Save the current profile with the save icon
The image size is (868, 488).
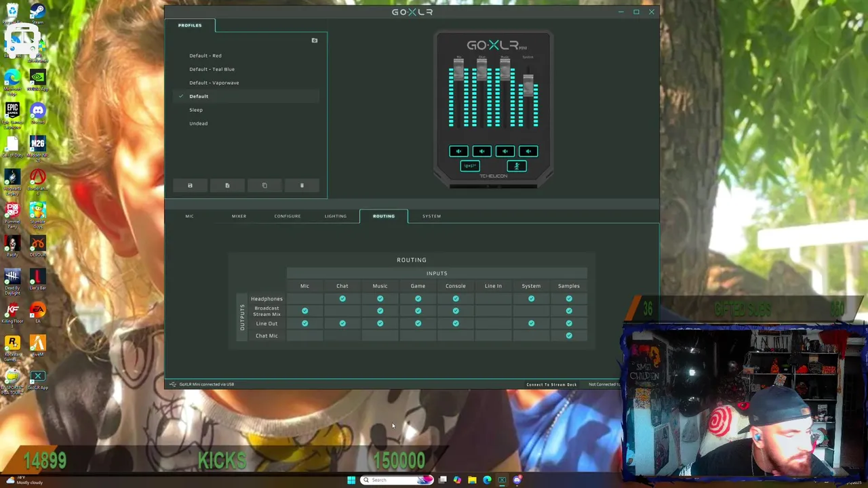pos(190,185)
